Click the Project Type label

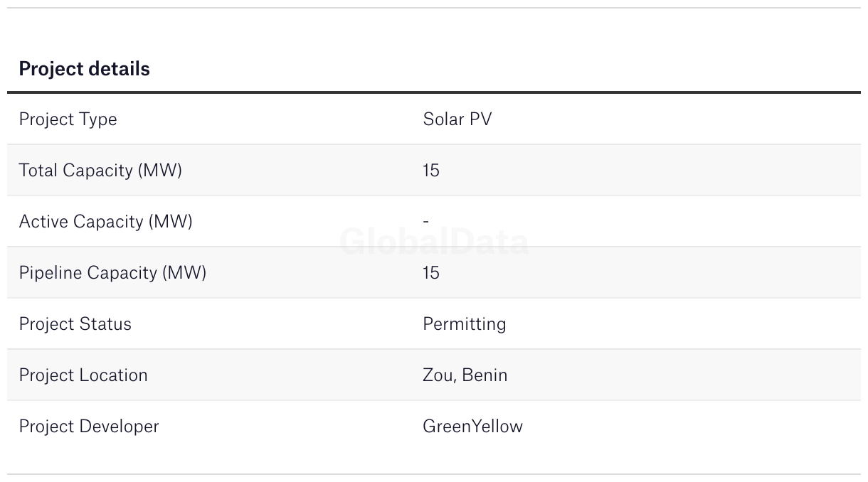click(x=68, y=119)
